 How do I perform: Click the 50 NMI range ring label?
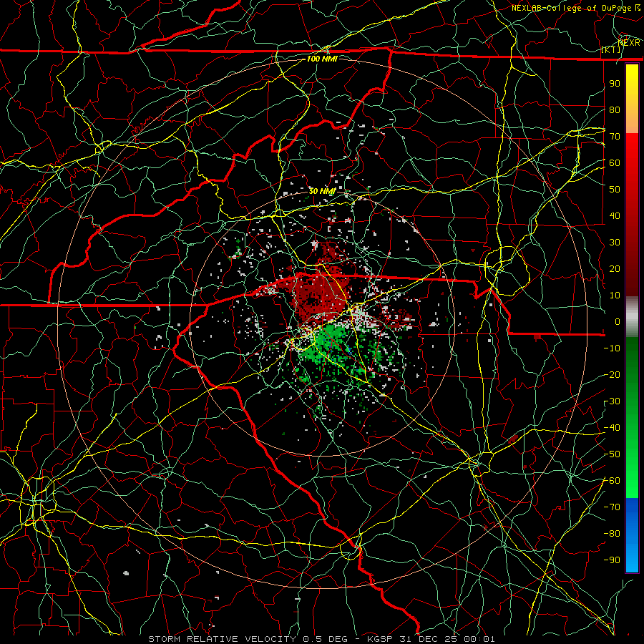[x=322, y=191]
